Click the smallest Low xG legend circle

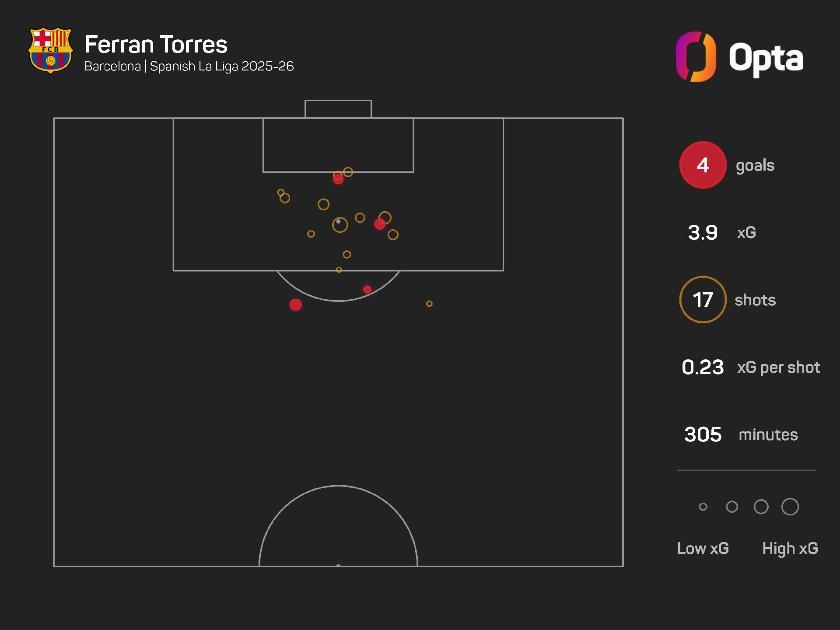(x=703, y=507)
